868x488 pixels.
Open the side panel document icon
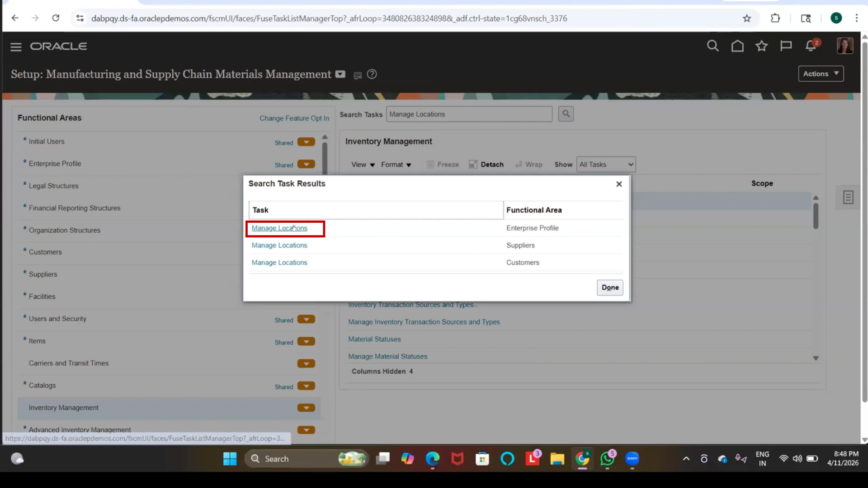pos(848,197)
